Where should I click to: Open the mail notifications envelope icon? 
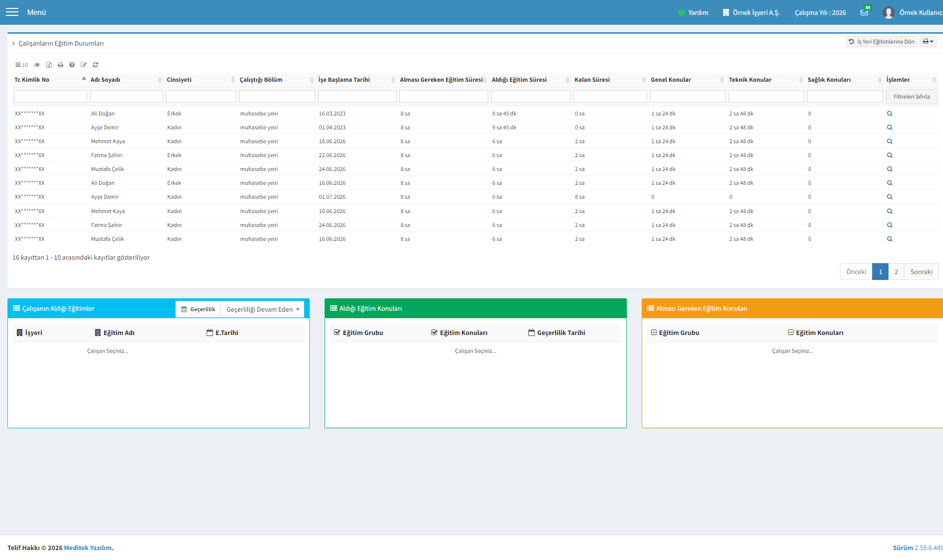pyautogui.click(x=864, y=12)
